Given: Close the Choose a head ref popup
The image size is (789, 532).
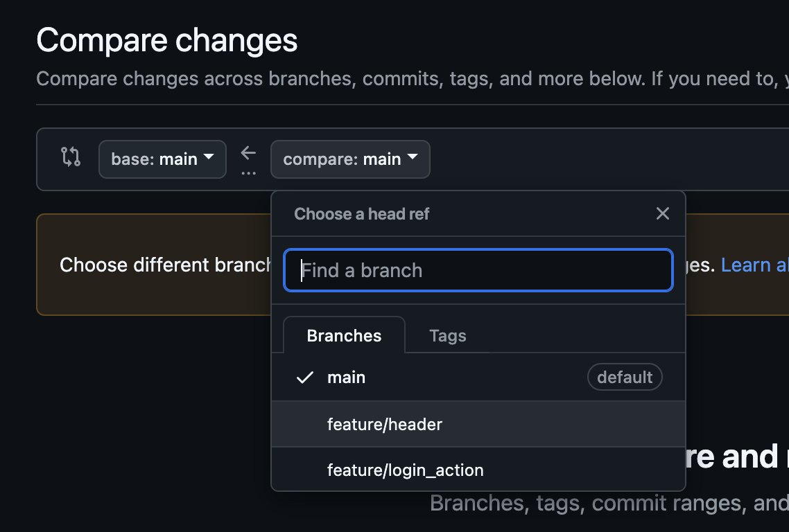Looking at the screenshot, I should tap(663, 214).
